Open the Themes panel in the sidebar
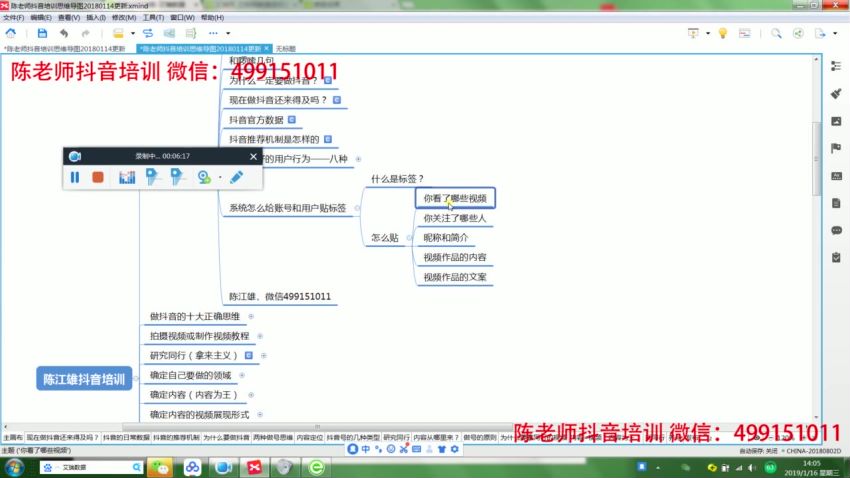Viewport: 850px width, 478px height. click(x=836, y=176)
